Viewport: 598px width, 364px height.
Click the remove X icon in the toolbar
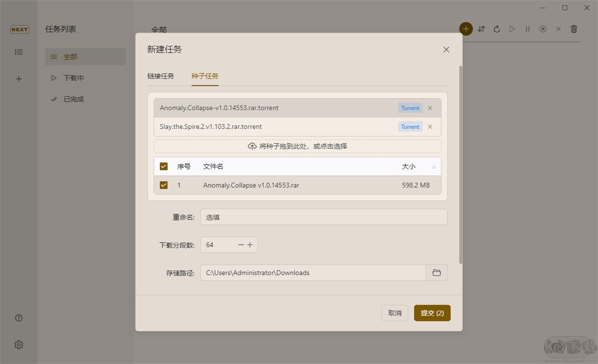[558, 29]
